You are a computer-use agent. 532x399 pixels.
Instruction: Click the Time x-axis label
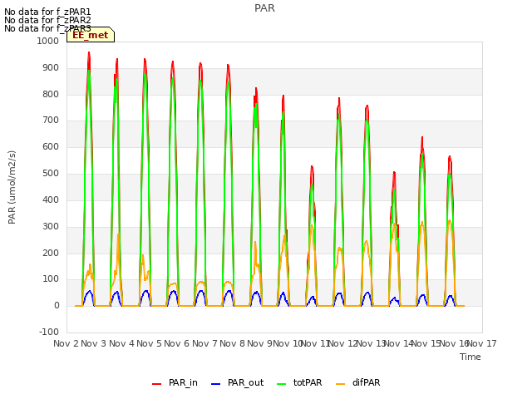470,357
